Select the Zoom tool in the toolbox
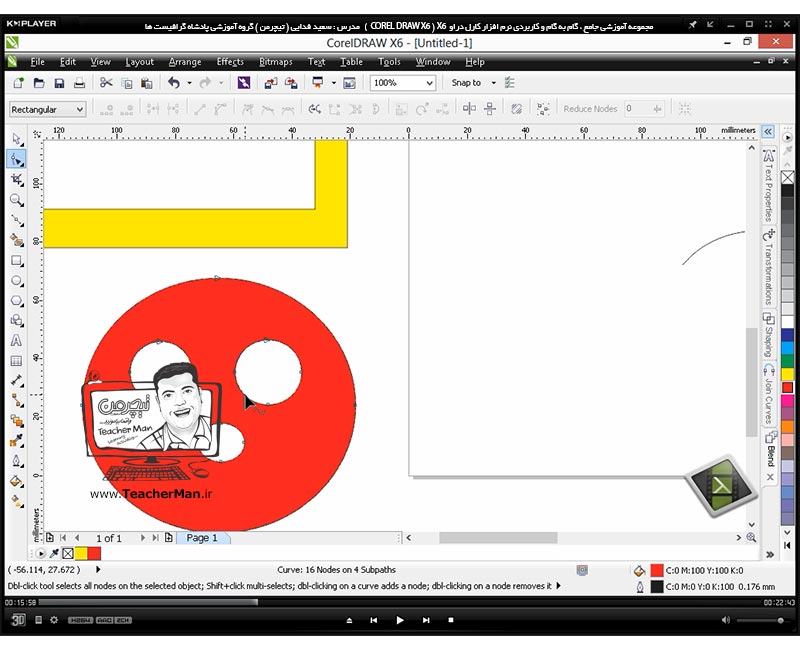The image size is (800, 650). tap(16, 200)
